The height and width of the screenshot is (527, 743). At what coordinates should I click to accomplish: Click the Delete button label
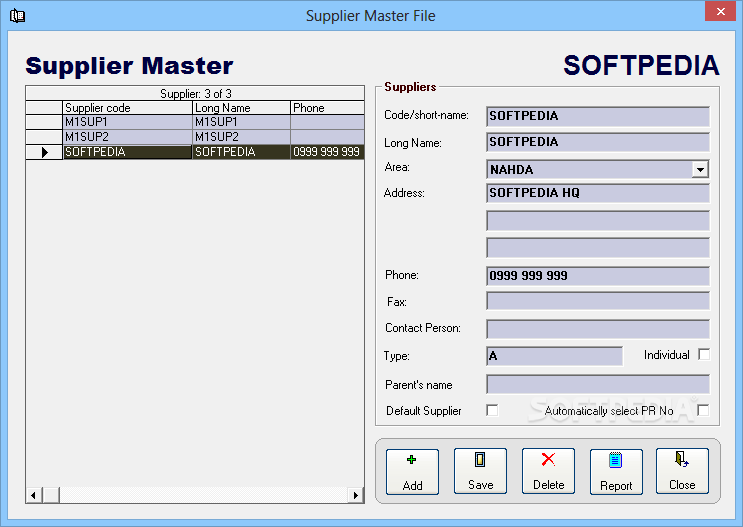point(548,484)
